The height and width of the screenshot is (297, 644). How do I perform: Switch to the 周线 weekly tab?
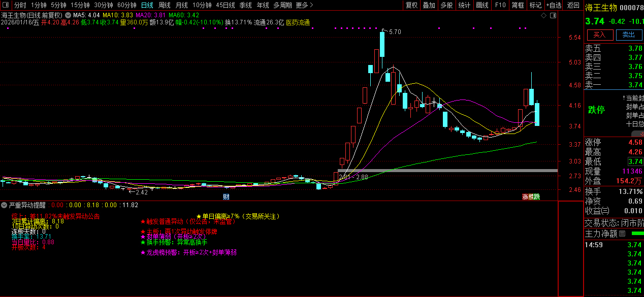click(x=165, y=5)
